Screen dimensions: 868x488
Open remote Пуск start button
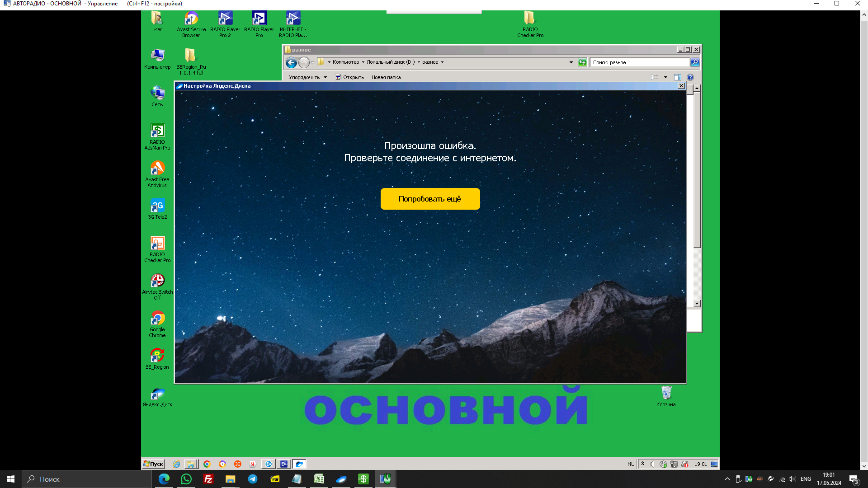click(153, 464)
